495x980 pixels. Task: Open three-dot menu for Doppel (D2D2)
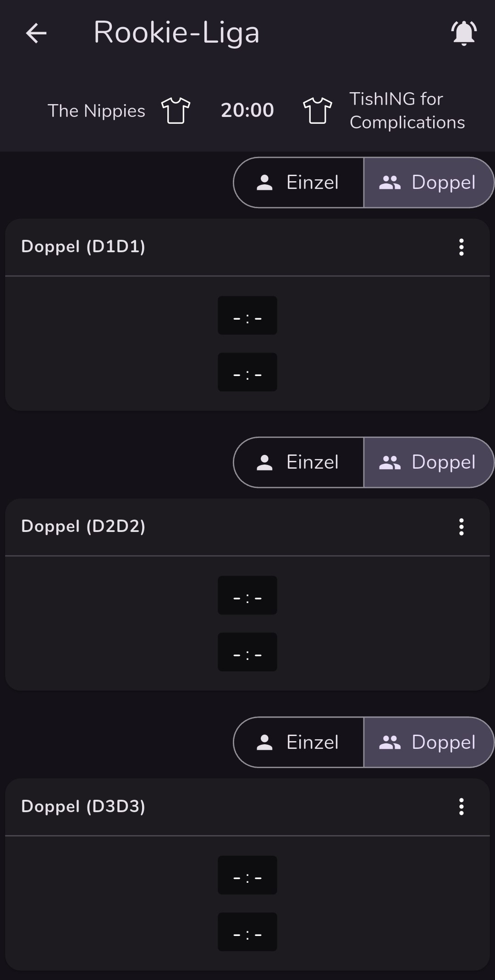point(462,527)
